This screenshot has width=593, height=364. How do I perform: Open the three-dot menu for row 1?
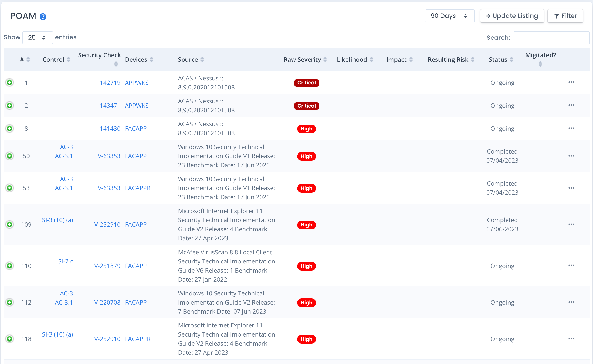[571, 82]
